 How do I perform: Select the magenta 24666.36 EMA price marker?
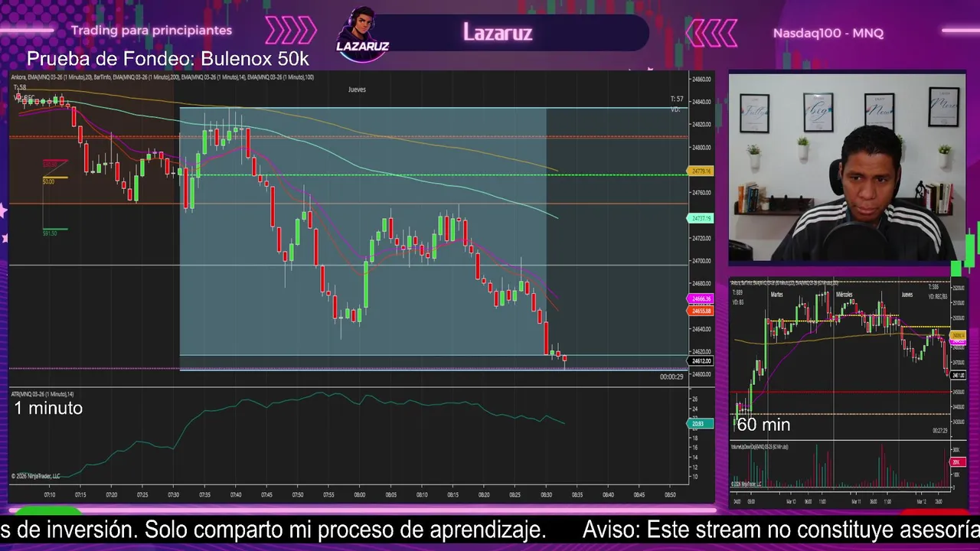point(701,299)
